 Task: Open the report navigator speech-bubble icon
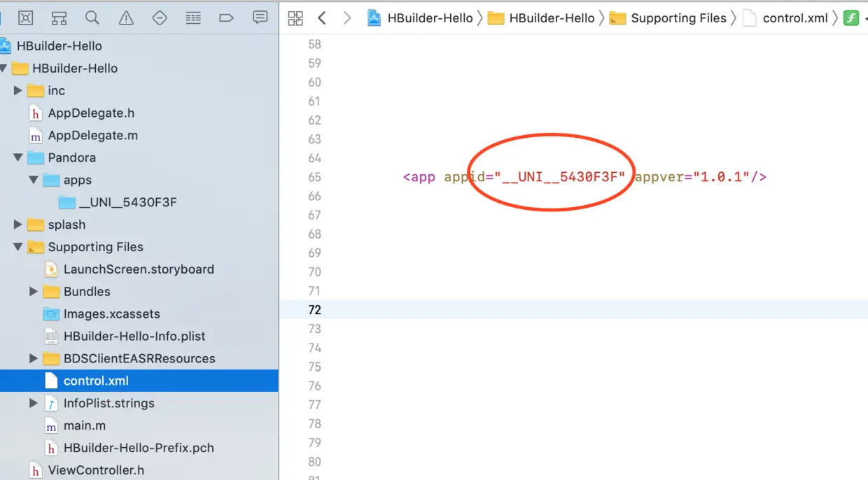260,17
